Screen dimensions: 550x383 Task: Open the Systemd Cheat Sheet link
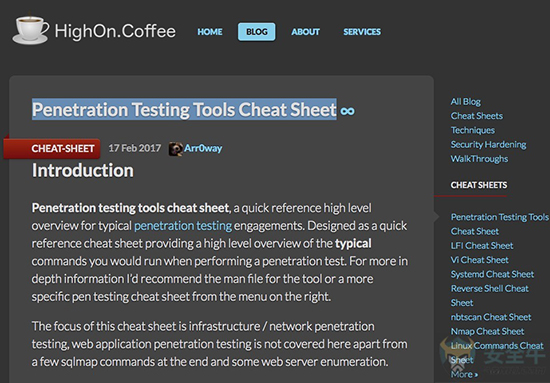pos(492,274)
